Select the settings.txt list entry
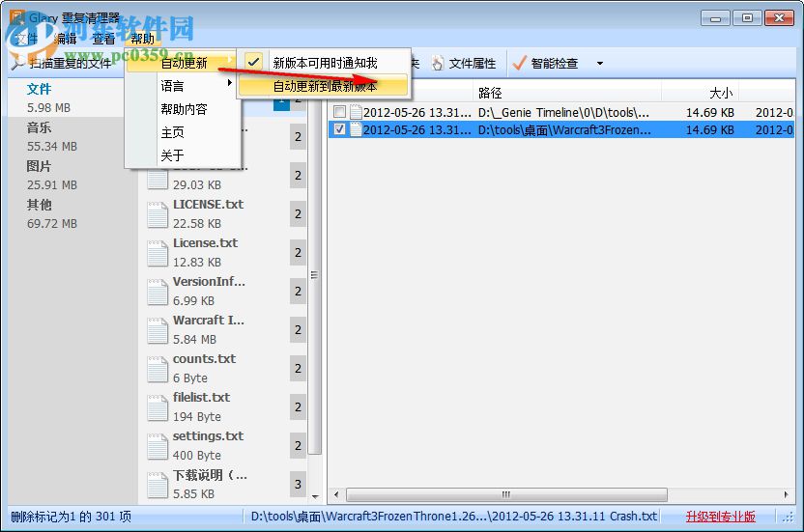This screenshot has width=804, height=532. click(223, 446)
